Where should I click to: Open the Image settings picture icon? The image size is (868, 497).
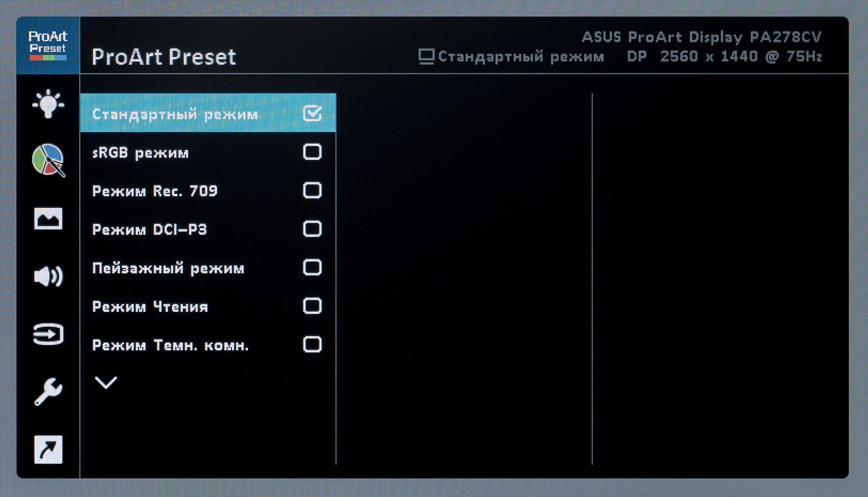pos(48,218)
